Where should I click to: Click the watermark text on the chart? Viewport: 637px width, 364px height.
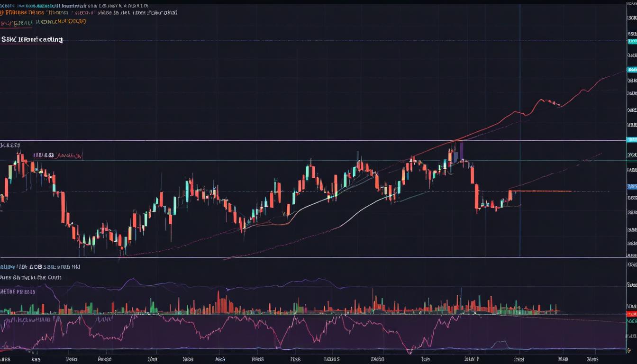pyautogui.click(x=33, y=40)
